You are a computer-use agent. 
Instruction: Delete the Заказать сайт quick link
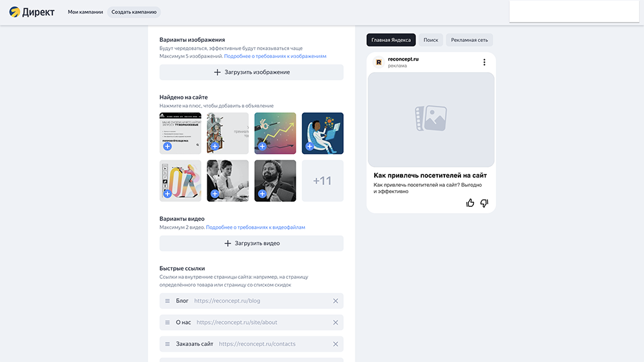pos(335,344)
